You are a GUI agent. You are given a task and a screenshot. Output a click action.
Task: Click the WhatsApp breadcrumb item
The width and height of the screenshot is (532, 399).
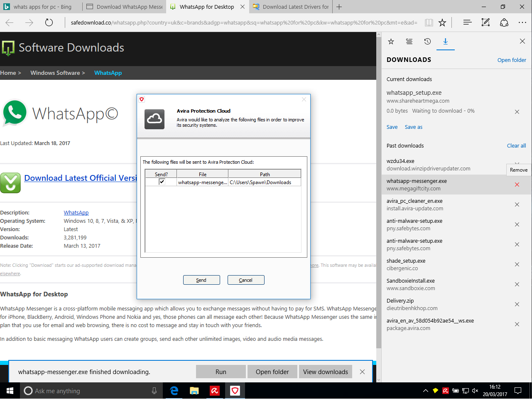[108, 73]
